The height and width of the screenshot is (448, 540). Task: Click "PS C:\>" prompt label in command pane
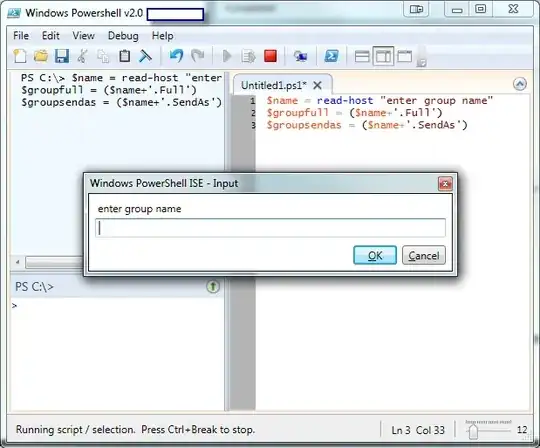(x=34, y=286)
